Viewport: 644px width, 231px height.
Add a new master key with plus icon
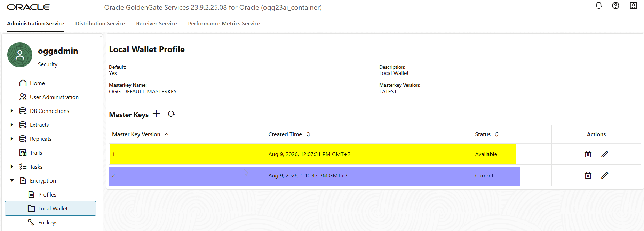[x=156, y=114]
